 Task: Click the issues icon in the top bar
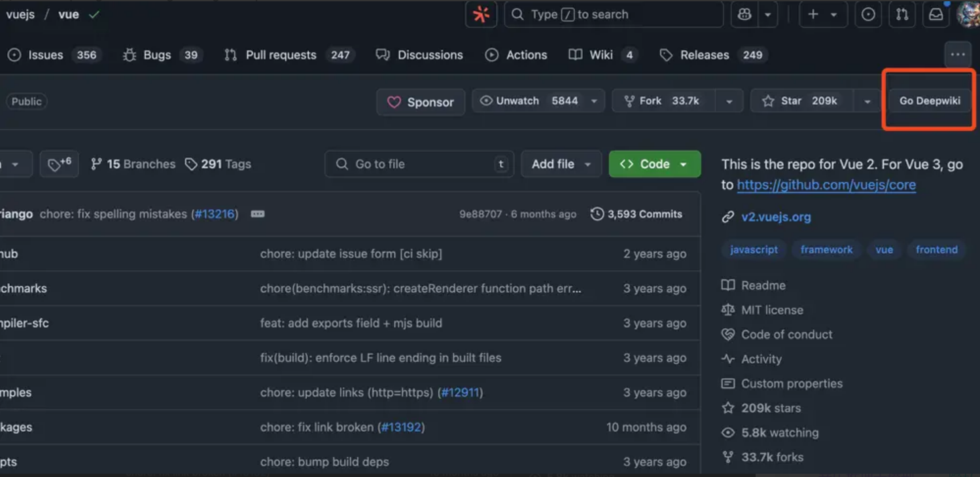[868, 14]
